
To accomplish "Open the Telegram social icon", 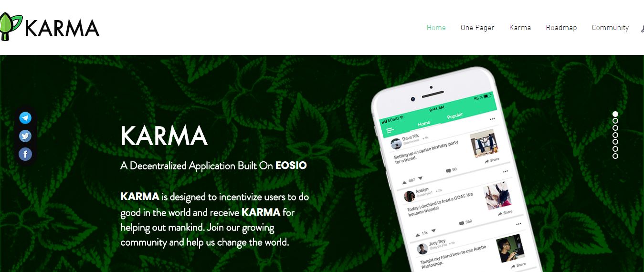I will pyautogui.click(x=25, y=118).
